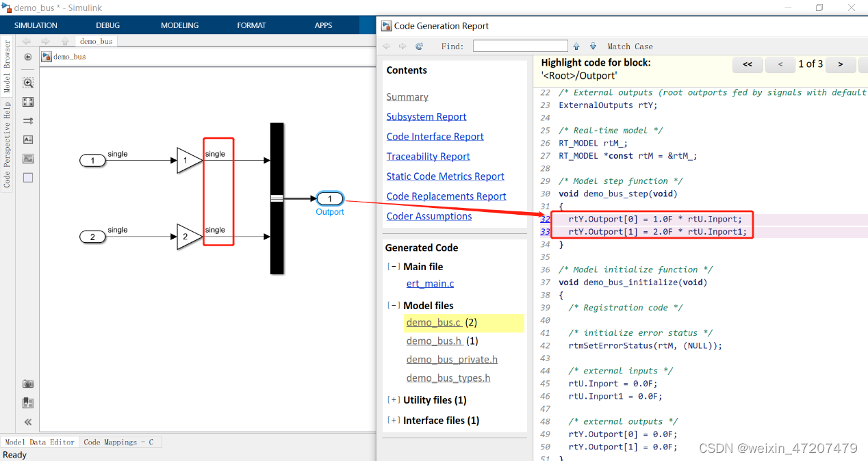Open the Traceability Report link
The image size is (868, 461).
[x=429, y=157]
